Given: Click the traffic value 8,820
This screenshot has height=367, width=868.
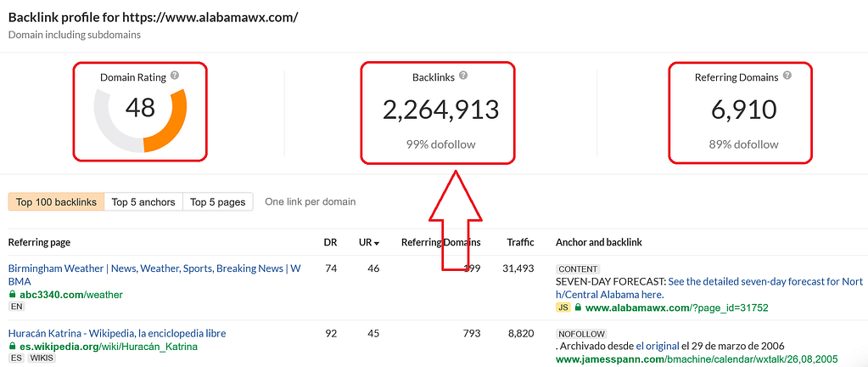Looking at the screenshot, I should tap(523, 333).
